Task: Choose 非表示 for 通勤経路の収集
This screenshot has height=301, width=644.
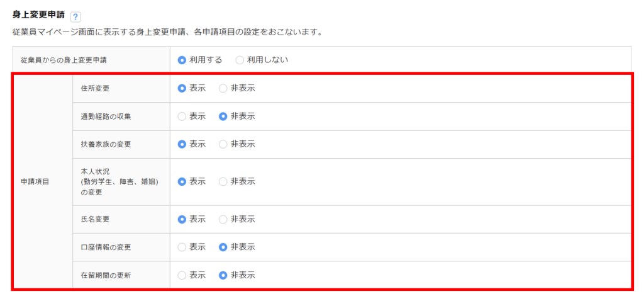Action: click(x=223, y=116)
